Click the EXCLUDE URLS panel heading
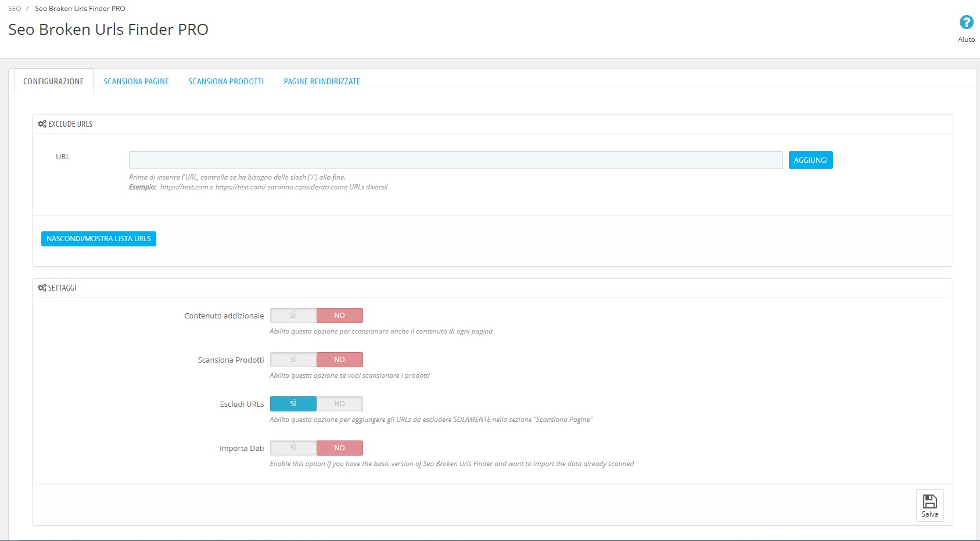The width and height of the screenshot is (980, 541). pyautogui.click(x=70, y=124)
